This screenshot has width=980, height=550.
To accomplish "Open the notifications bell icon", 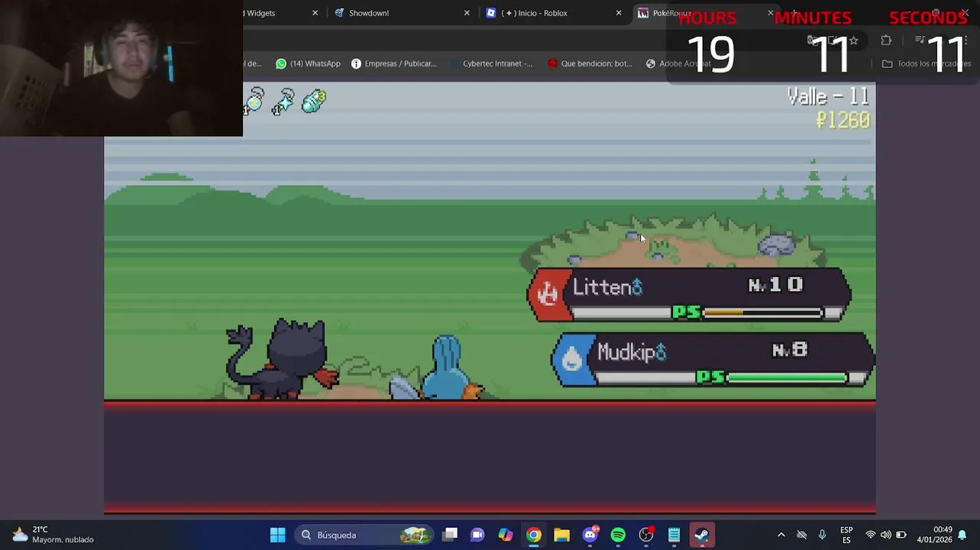I will (962, 535).
